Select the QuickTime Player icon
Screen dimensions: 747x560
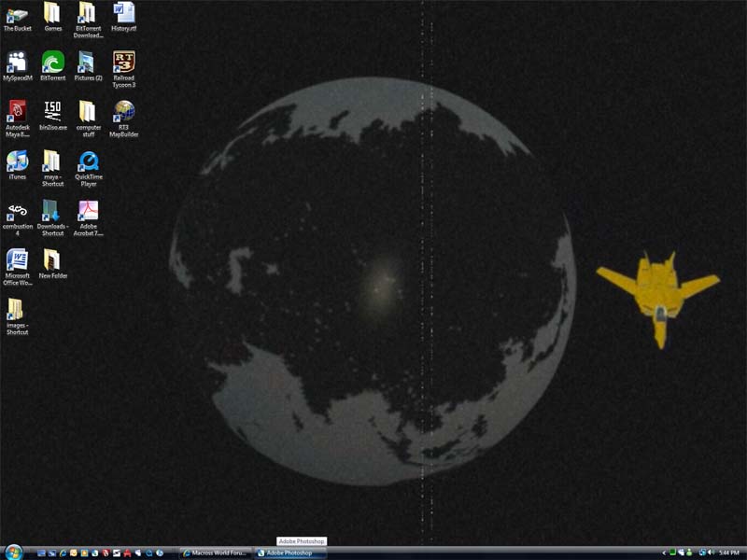(x=88, y=169)
